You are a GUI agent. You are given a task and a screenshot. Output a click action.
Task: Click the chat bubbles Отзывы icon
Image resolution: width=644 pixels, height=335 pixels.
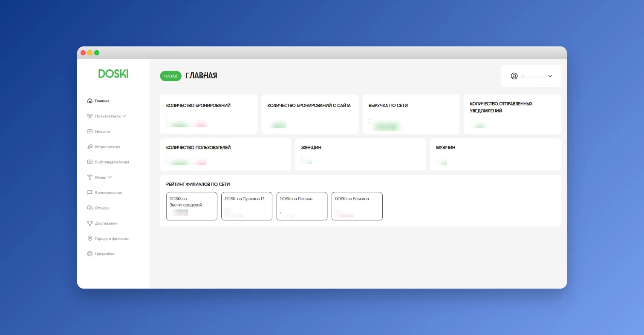click(x=90, y=208)
